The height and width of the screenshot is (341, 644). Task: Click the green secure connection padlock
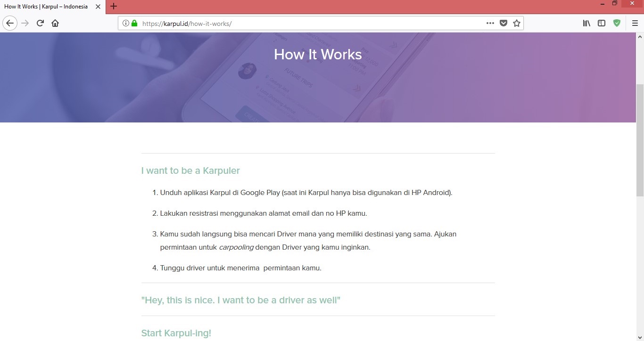click(x=134, y=23)
